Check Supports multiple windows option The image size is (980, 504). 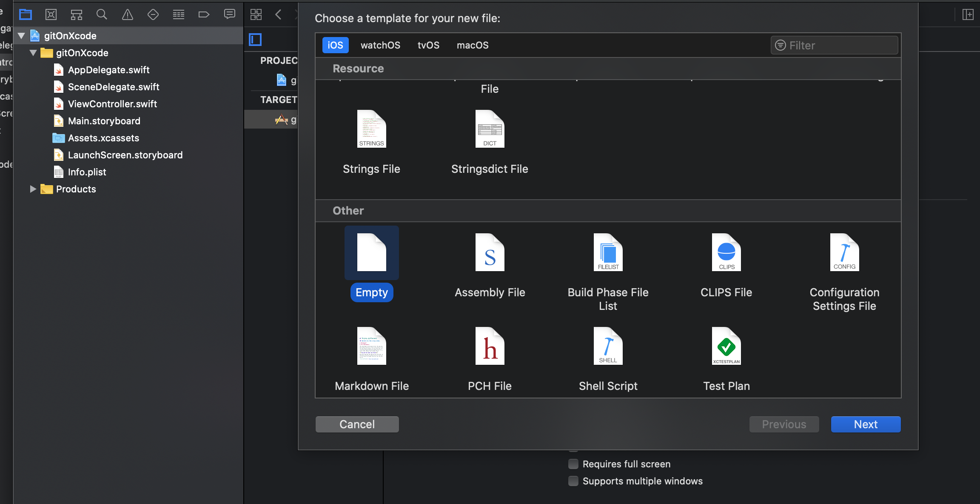573,481
